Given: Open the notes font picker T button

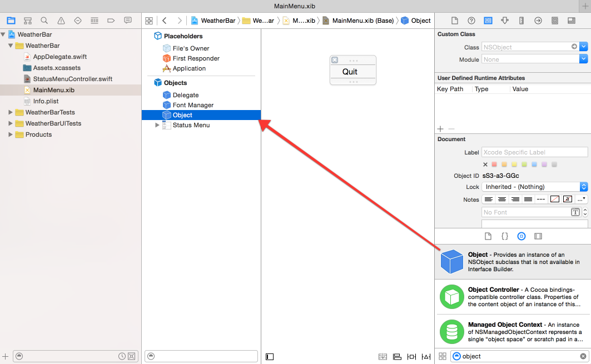Looking at the screenshot, I should [x=575, y=212].
